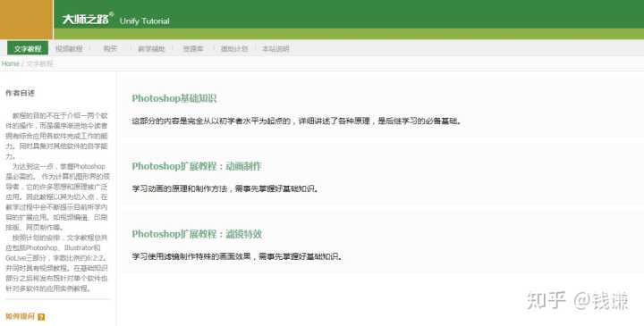Click the Home breadcrumb link
644x326 pixels.
pos(10,63)
